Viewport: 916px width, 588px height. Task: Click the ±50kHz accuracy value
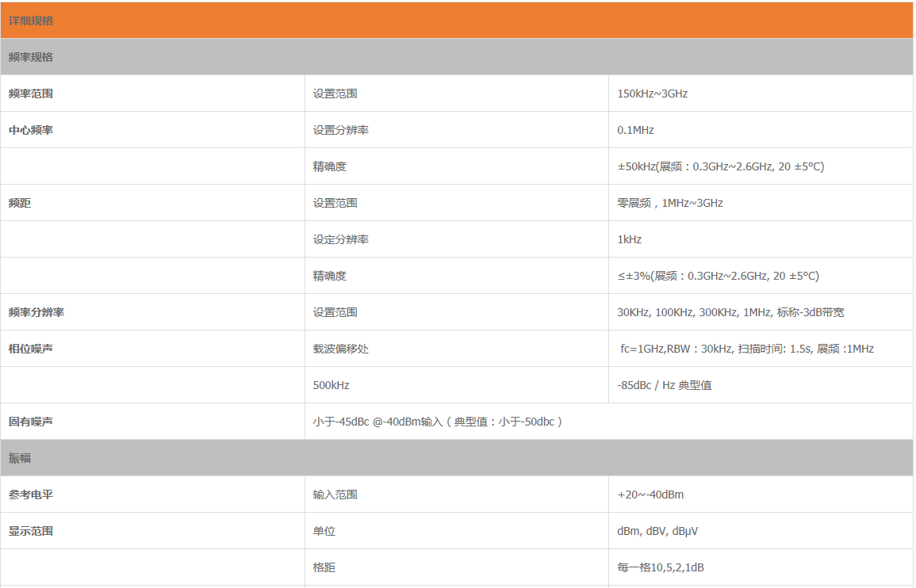point(720,166)
